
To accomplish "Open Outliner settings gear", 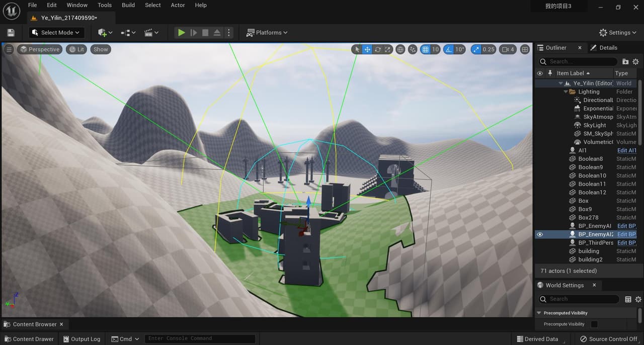I will pyautogui.click(x=635, y=61).
